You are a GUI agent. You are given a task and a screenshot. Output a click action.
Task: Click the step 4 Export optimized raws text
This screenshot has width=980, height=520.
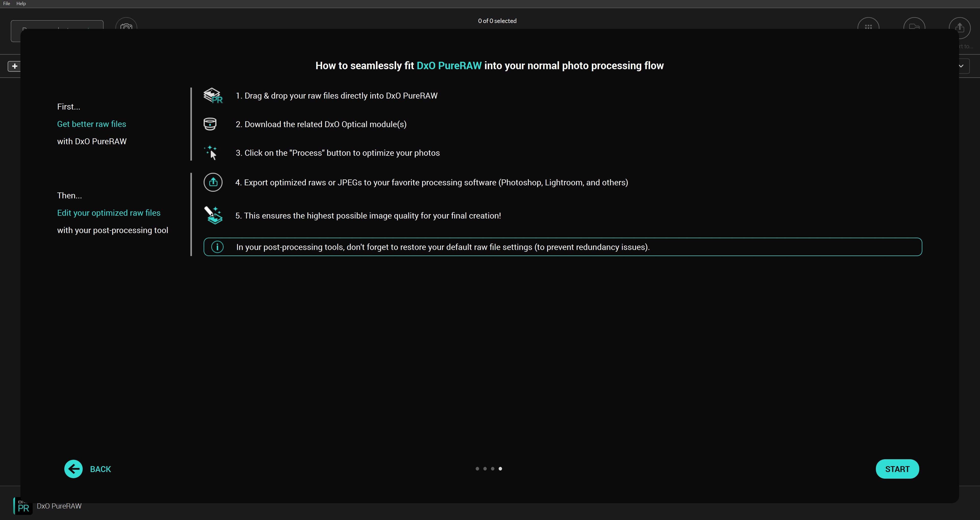coord(431,182)
